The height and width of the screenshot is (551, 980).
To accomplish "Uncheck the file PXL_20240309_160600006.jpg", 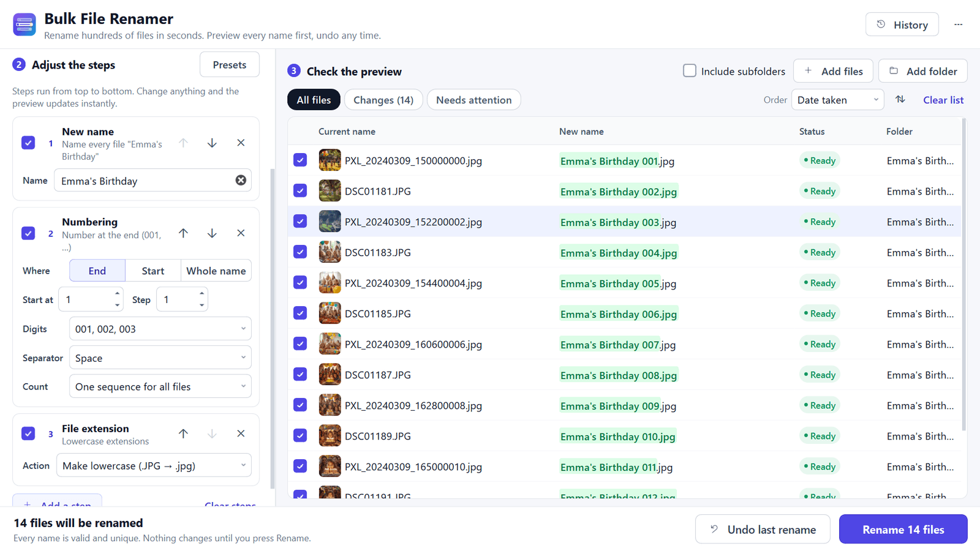I will [x=300, y=343].
